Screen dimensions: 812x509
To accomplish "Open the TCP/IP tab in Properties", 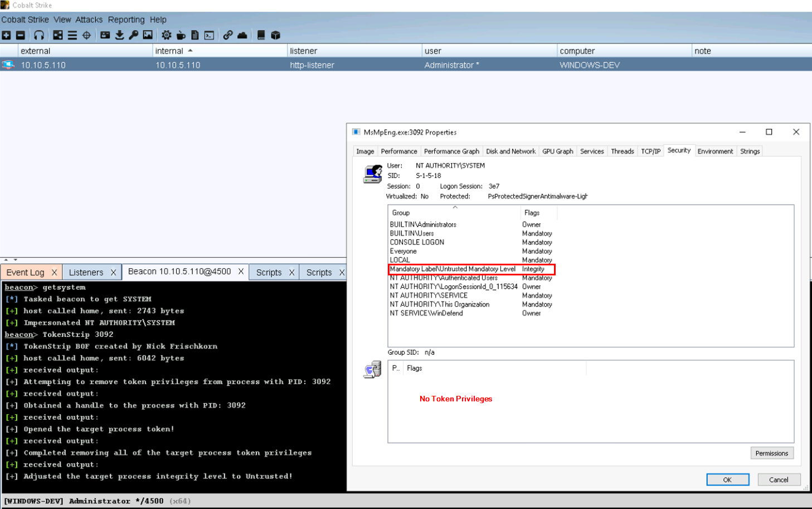I will [x=650, y=151].
